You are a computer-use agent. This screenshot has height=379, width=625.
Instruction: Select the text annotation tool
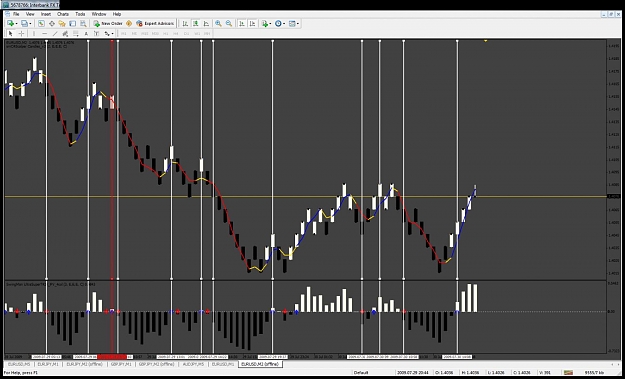[x=86, y=33]
